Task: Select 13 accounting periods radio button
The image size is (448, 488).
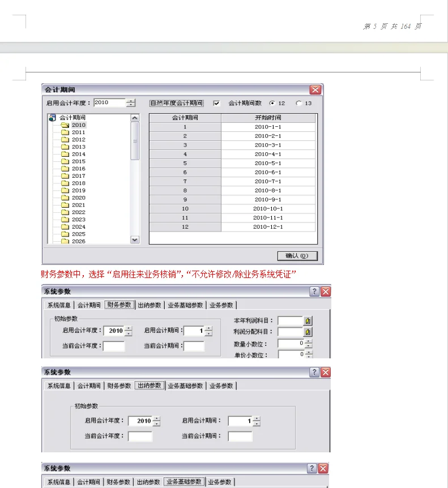Action: (299, 103)
